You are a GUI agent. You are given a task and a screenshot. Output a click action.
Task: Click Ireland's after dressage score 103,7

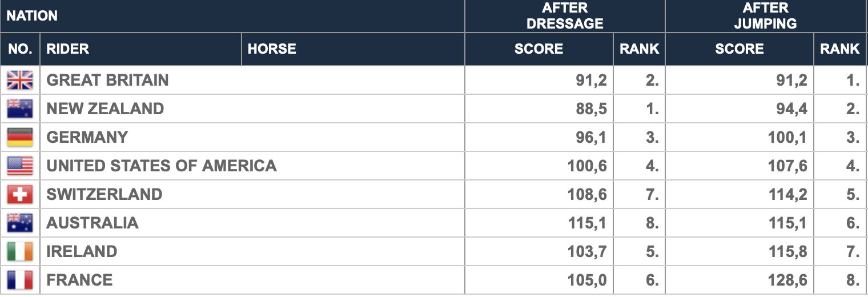pos(588,251)
